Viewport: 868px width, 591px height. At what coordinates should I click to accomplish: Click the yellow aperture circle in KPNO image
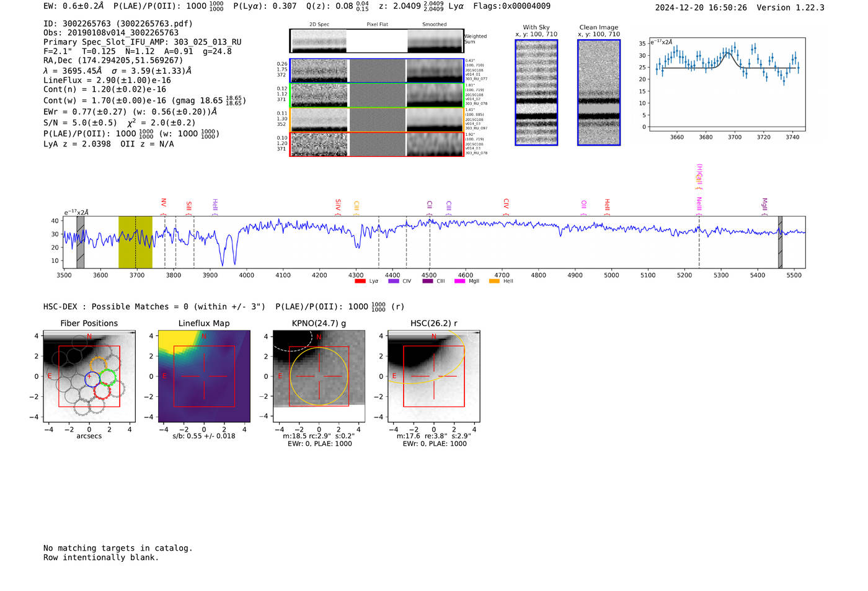tap(319, 376)
